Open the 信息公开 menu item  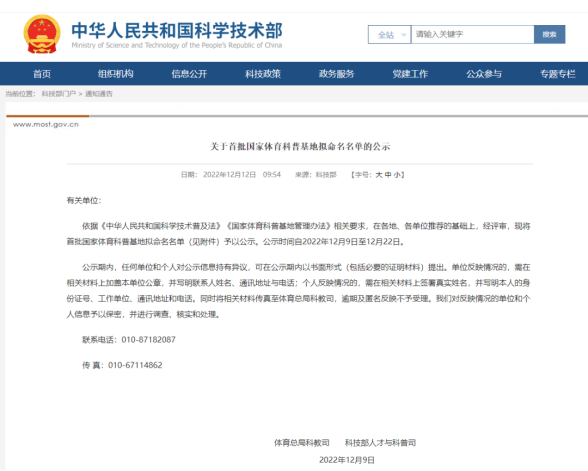coord(189,74)
